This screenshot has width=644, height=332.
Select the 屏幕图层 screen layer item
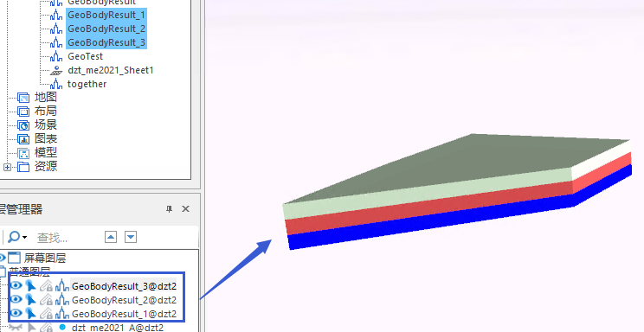click(44, 258)
